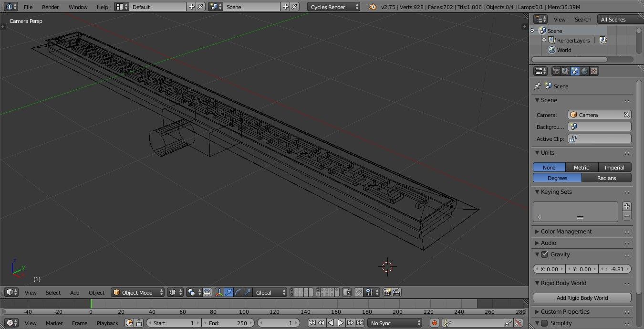This screenshot has height=329, width=644.
Task: Open the File menu
Action: (28, 7)
